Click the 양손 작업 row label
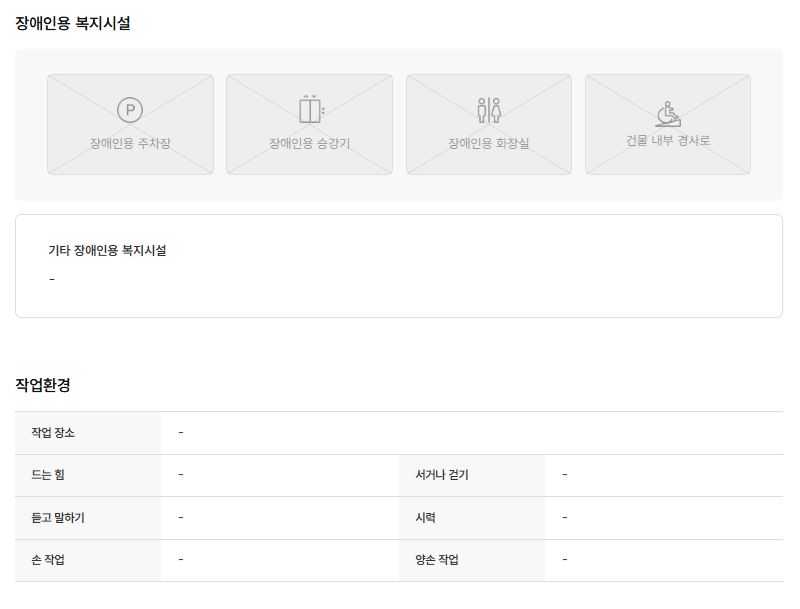This screenshot has width=800, height=609. point(437,560)
